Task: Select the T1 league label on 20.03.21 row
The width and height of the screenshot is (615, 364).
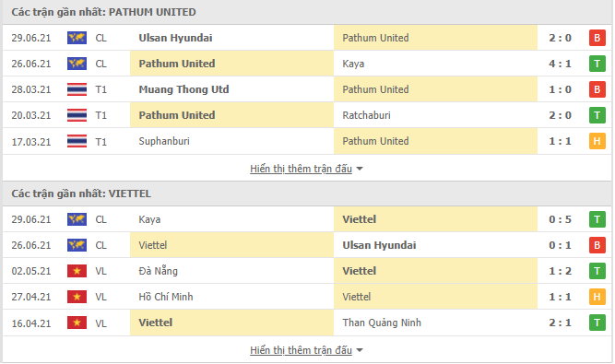Action: [101, 115]
